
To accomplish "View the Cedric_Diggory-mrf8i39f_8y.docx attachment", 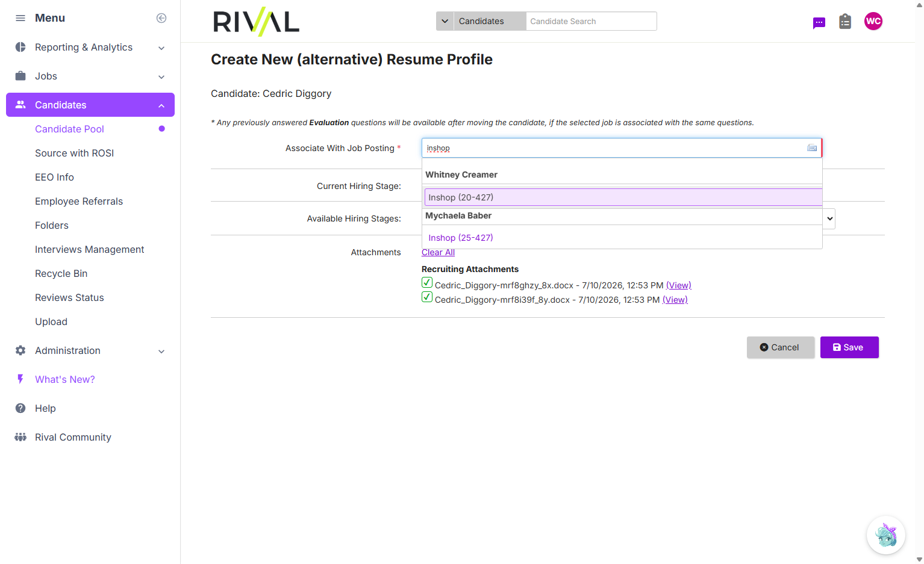I will pos(675,300).
